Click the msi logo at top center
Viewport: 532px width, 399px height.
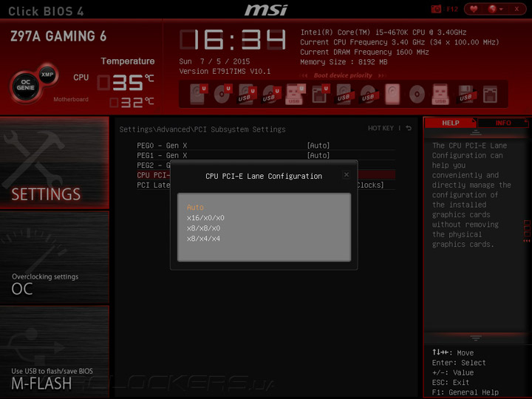tap(266, 10)
